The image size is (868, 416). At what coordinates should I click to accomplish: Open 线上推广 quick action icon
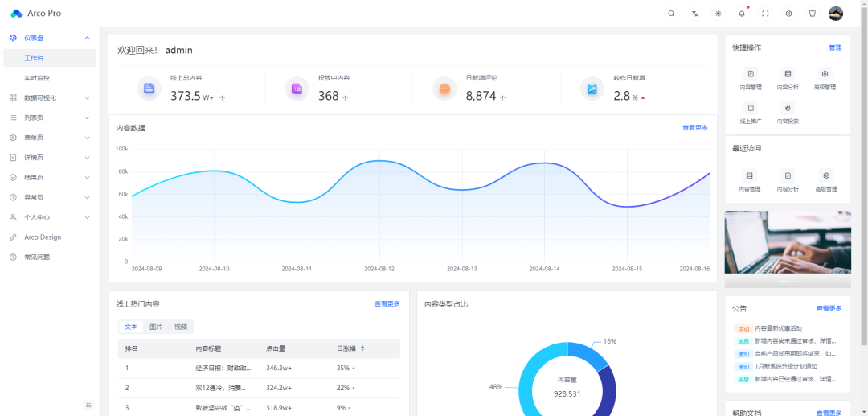(x=751, y=108)
